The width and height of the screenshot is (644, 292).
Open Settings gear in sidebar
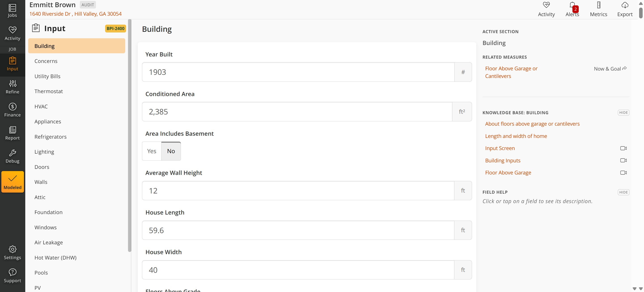click(12, 249)
